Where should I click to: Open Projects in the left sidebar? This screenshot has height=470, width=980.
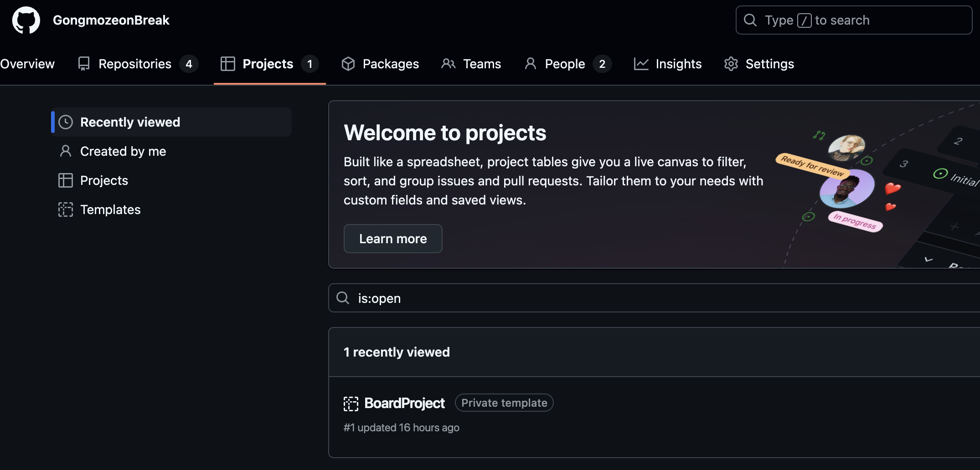(171, 180)
